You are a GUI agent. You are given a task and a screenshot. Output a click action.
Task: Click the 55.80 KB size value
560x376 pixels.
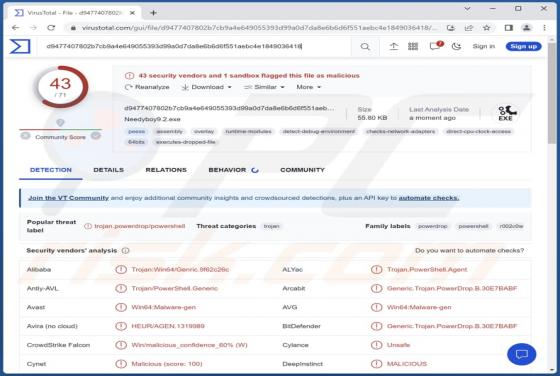click(x=372, y=117)
